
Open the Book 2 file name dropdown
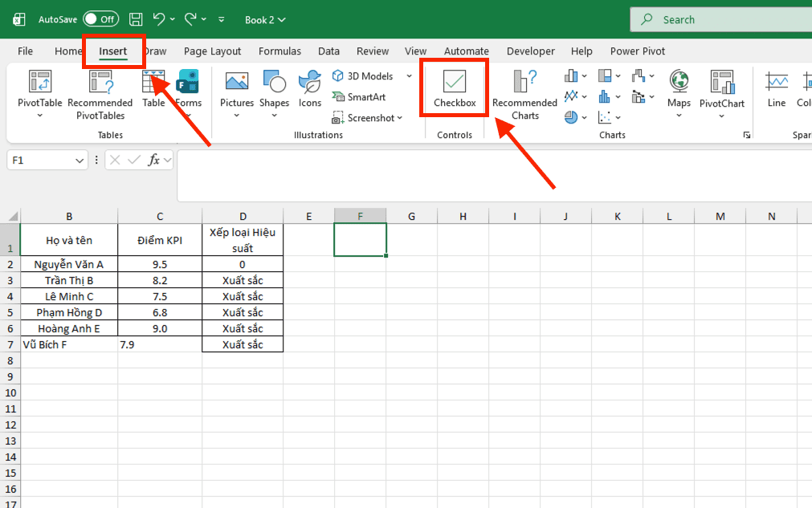point(265,19)
